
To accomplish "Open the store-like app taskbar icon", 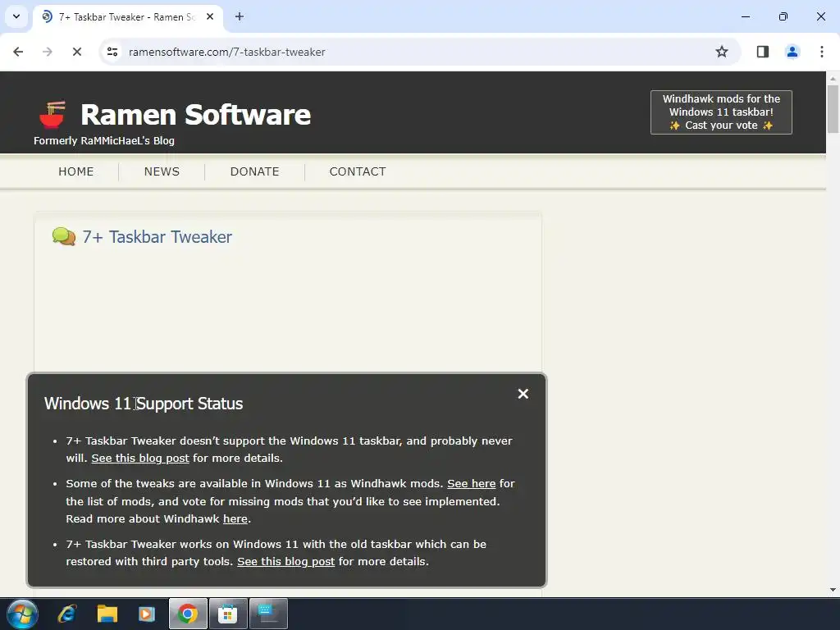I will [x=228, y=614].
